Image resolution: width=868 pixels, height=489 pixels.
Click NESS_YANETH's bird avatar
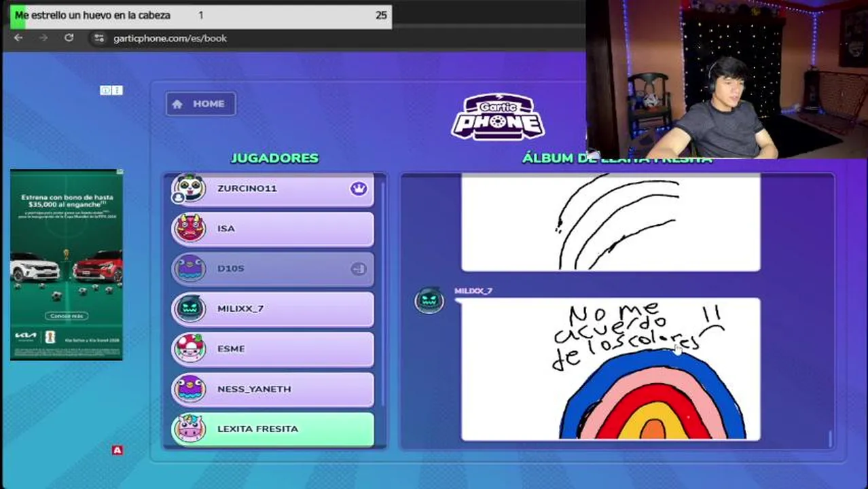pyautogui.click(x=190, y=389)
